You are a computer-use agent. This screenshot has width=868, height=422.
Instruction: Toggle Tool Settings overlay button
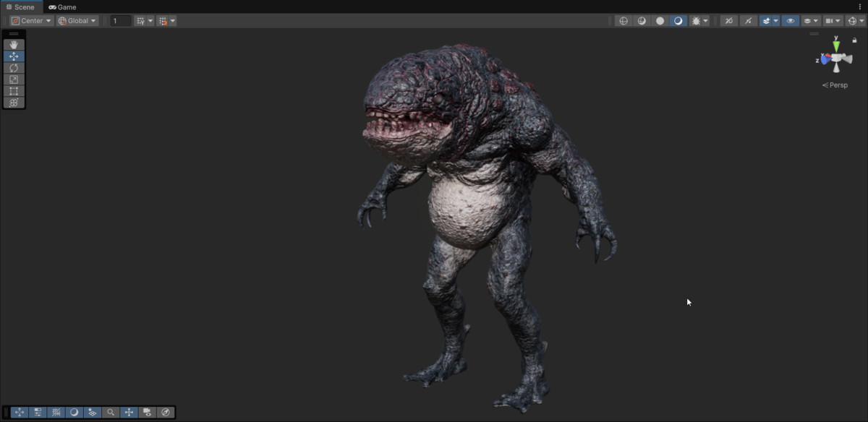(x=38, y=413)
